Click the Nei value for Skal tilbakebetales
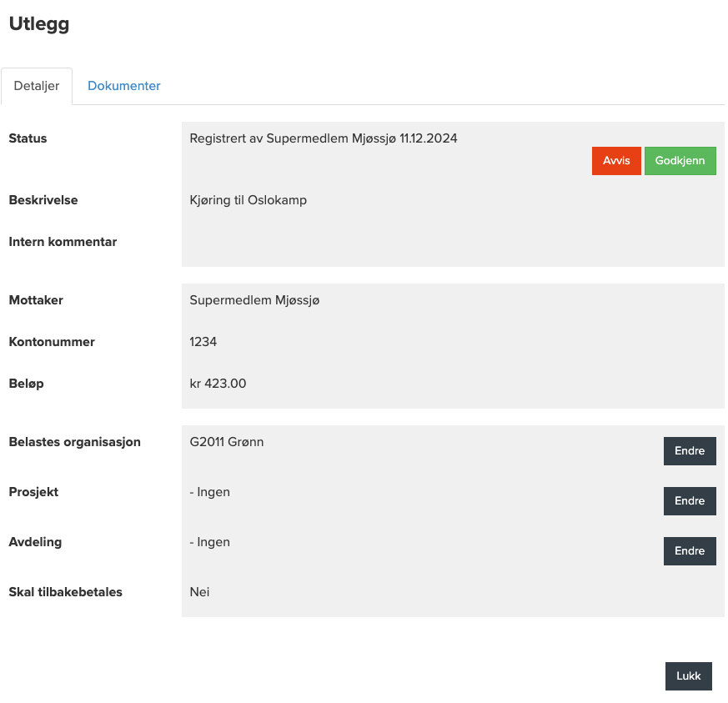728x703 pixels. (199, 592)
